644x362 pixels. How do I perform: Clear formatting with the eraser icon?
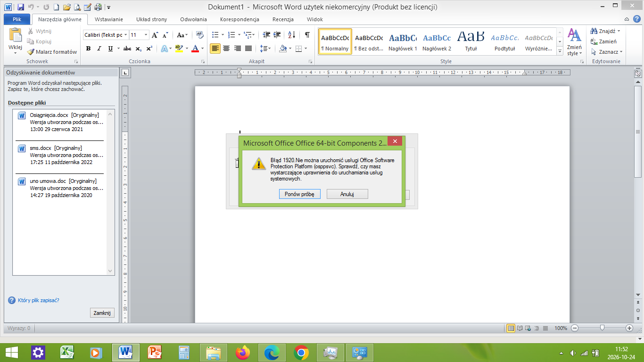pos(199,35)
